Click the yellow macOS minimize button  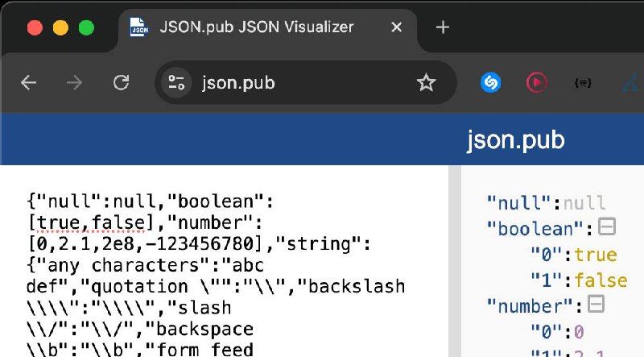coord(60,28)
